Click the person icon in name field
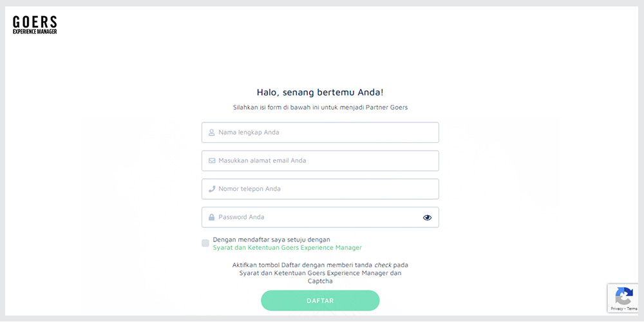The image size is (644, 322). (211, 133)
